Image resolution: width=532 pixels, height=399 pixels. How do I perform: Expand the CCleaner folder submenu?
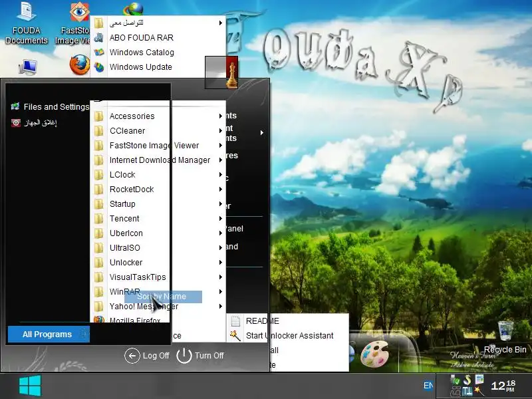[x=158, y=130]
